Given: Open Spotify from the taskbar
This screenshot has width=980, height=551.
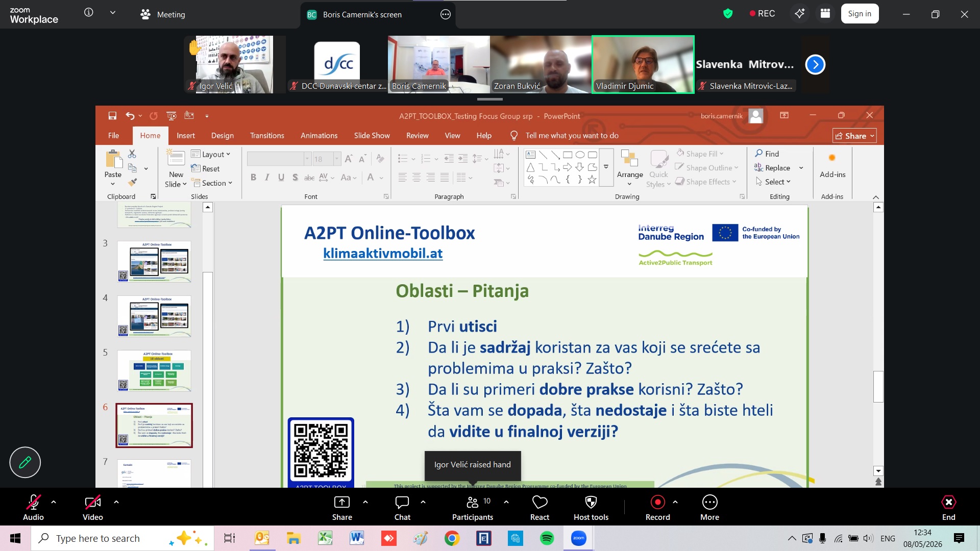Looking at the screenshot, I should pos(547,538).
